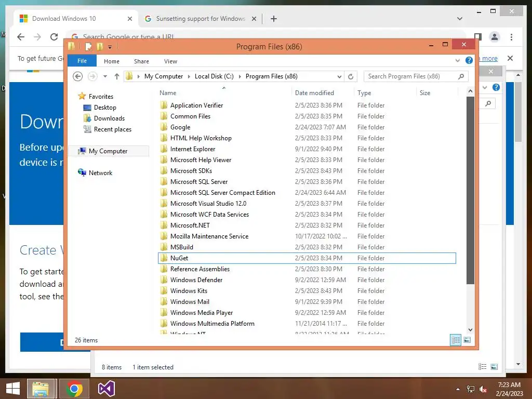
Task: Expand ribbon chevron in background explorer window
Action: pos(485,87)
